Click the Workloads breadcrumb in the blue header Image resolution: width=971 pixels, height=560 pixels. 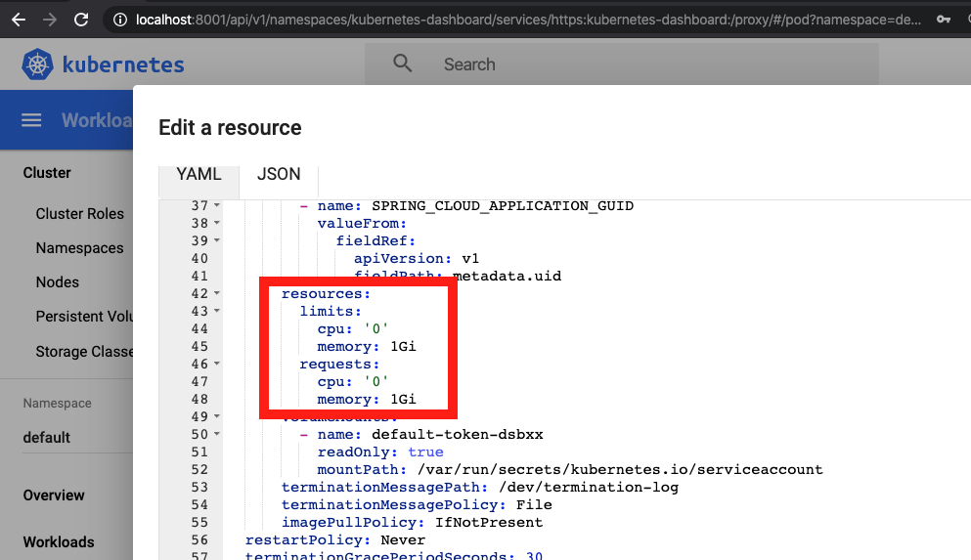pyautogui.click(x=97, y=120)
